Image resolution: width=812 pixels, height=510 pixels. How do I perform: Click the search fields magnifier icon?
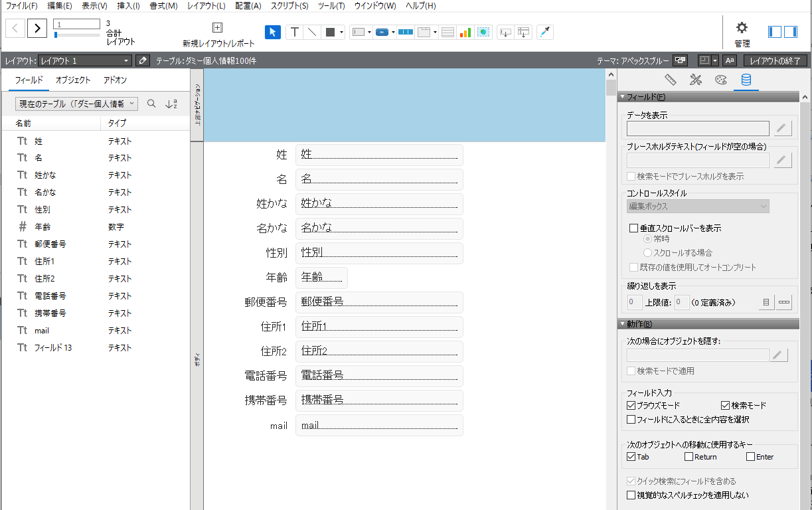pyautogui.click(x=151, y=104)
